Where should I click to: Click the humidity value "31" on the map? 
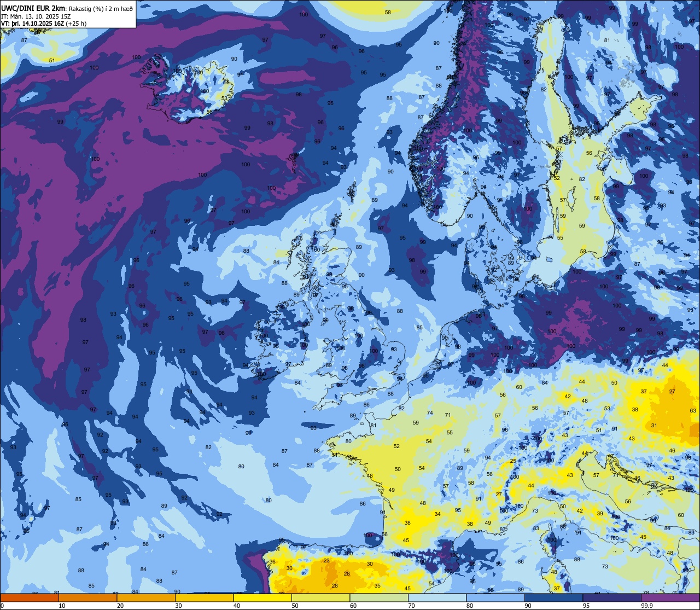654,425
